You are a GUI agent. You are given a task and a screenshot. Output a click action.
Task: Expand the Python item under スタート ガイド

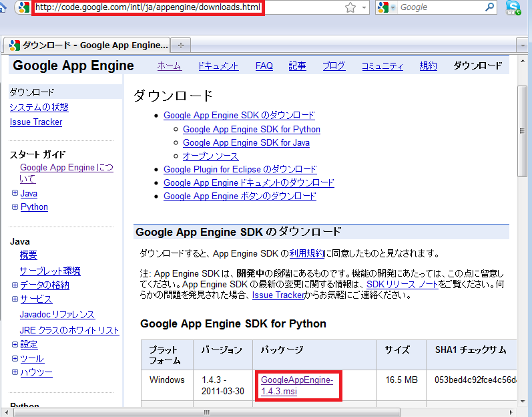pyautogui.click(x=15, y=206)
